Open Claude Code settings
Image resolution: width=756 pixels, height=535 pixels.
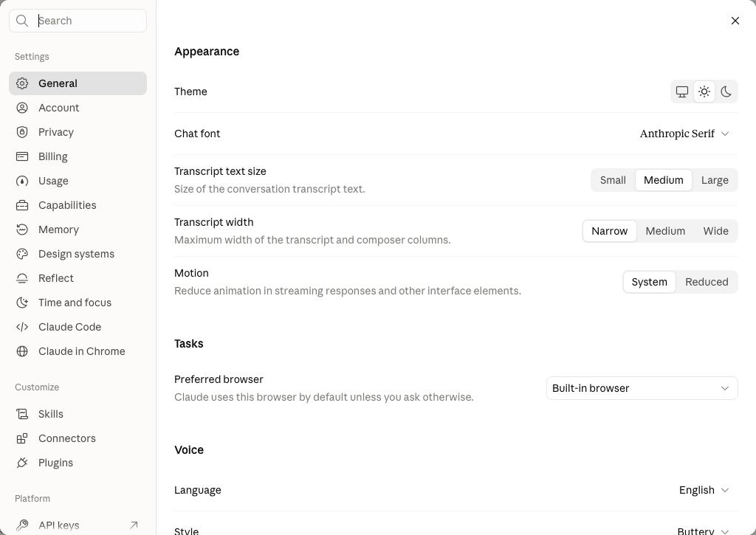78,327
